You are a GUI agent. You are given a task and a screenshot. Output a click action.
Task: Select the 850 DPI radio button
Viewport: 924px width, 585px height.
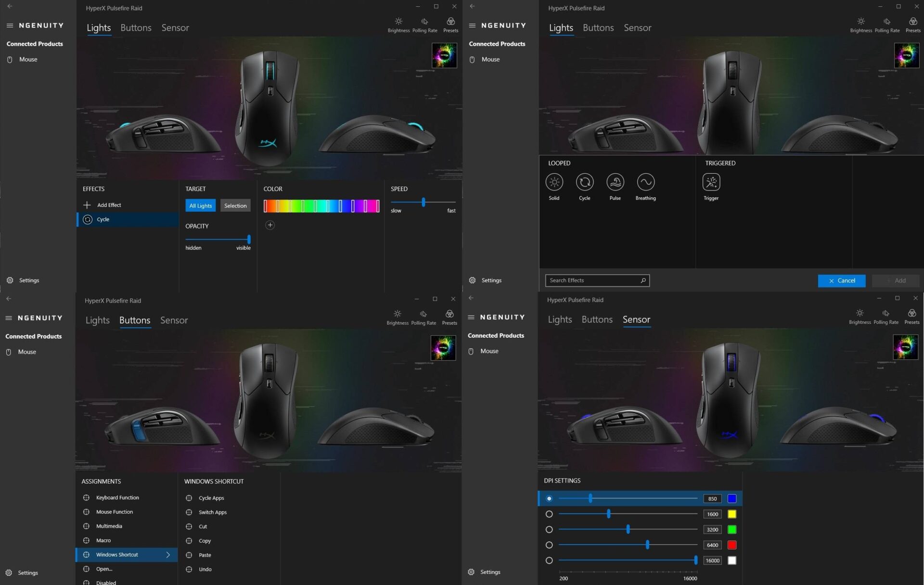549,499
